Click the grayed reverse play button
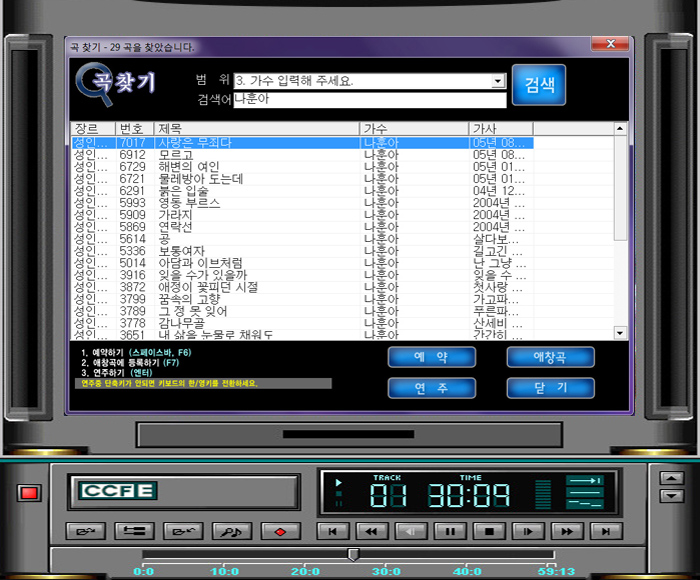The image size is (700, 580). coord(411,531)
